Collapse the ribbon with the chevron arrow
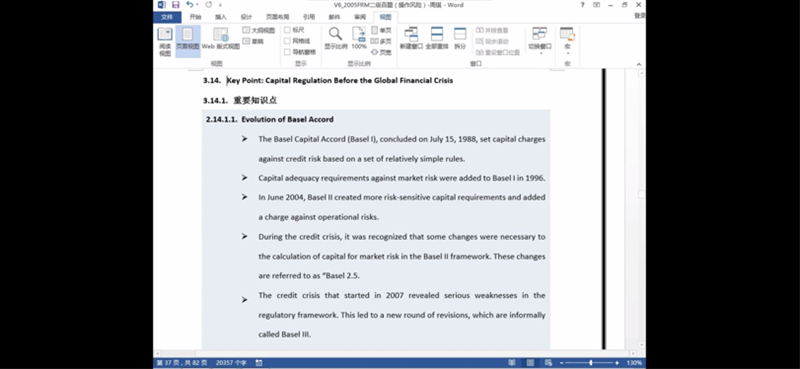The height and width of the screenshot is (369, 800). [639, 64]
